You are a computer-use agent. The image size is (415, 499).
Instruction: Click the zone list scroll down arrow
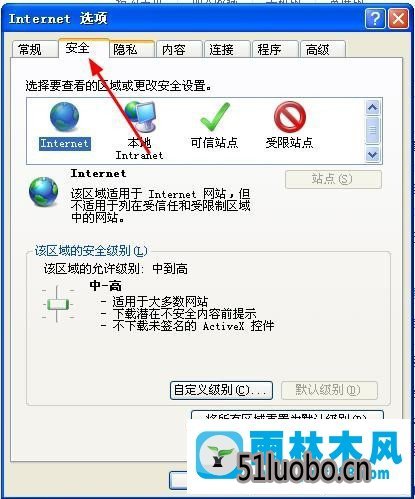(372, 155)
